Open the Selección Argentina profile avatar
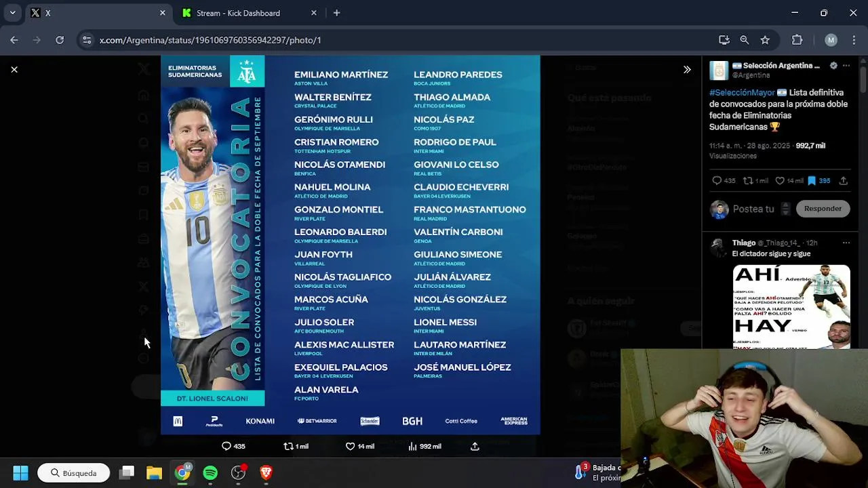This screenshot has height=488, width=868. coord(719,70)
